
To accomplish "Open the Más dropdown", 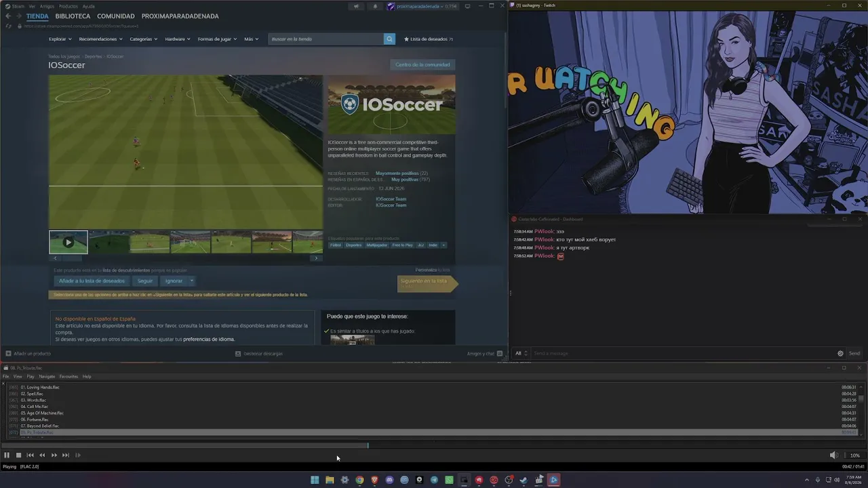I will [251, 39].
